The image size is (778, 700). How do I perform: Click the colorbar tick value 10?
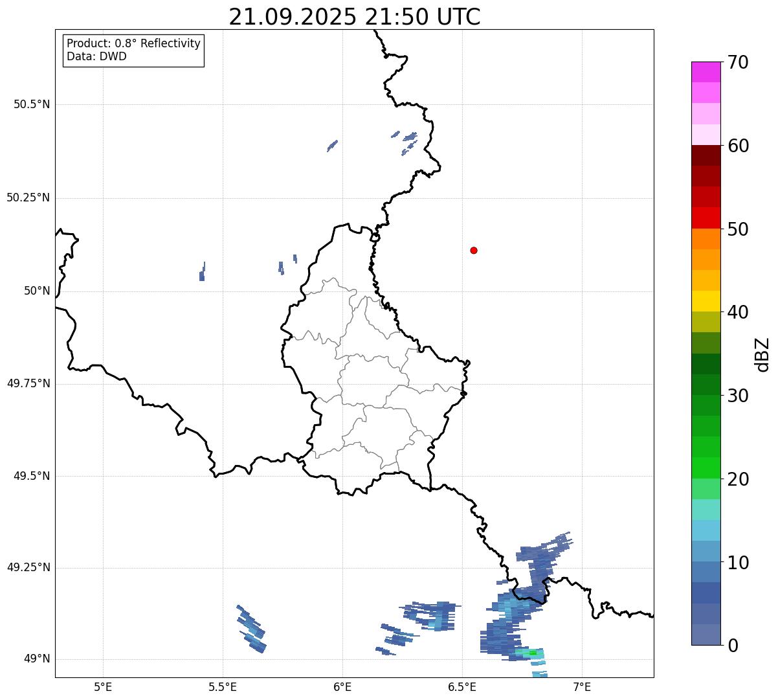738,562
